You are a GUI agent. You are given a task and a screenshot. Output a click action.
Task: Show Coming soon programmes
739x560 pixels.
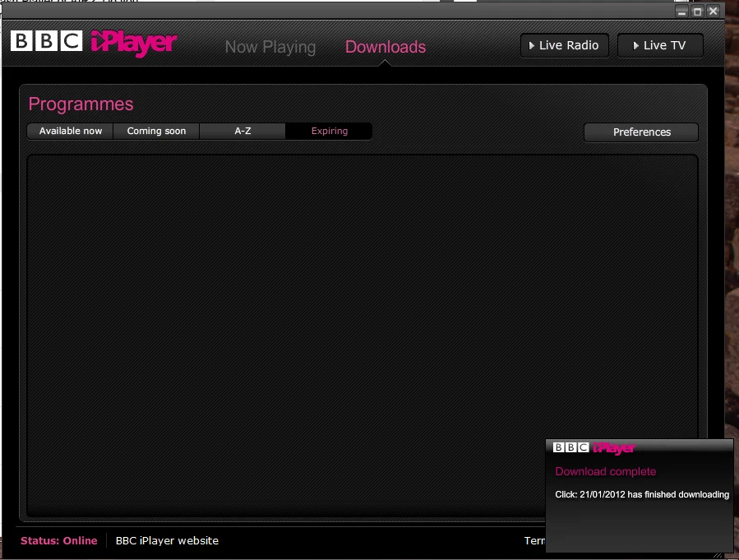click(156, 131)
